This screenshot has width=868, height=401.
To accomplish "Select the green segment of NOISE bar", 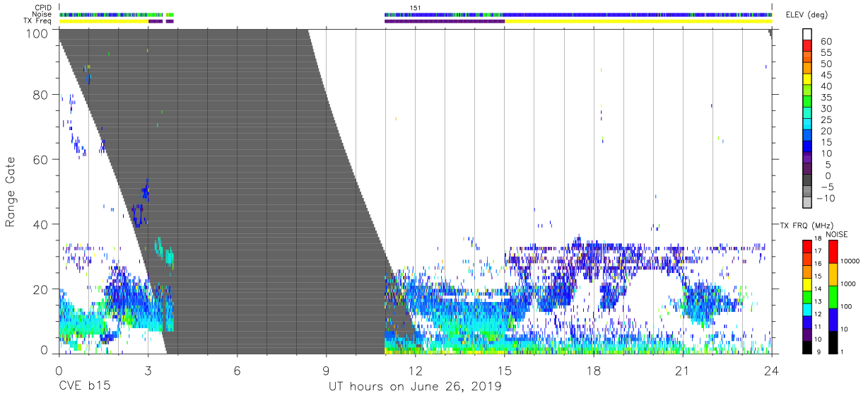I will coord(833,296).
